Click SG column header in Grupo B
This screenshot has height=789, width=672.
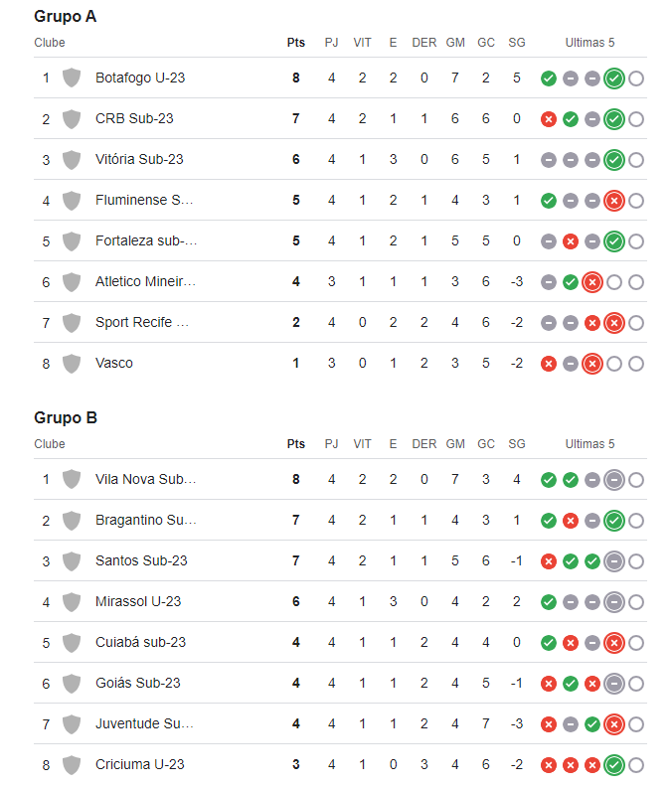pos(517,444)
